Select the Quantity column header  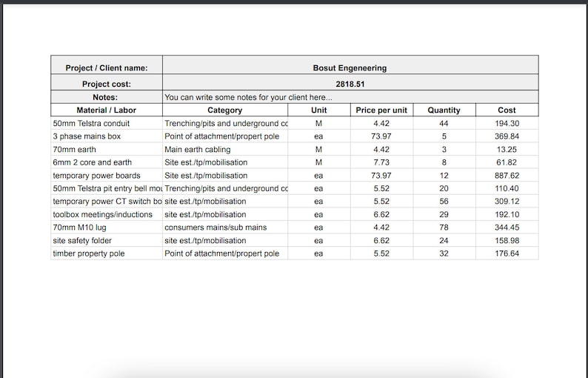coord(444,110)
